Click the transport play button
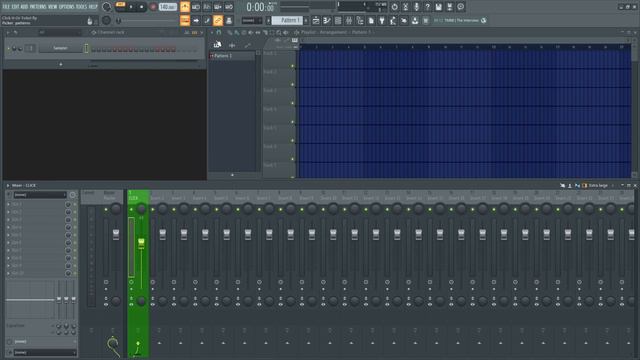The image size is (640, 360). coord(131,7)
